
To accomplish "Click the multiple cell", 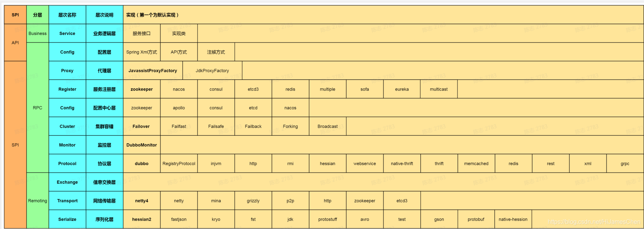I will [328, 89].
